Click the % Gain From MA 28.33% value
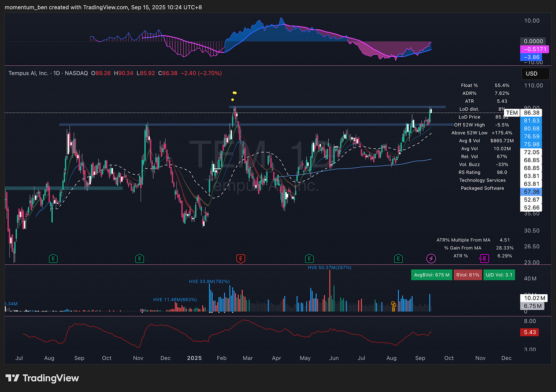 (505, 248)
